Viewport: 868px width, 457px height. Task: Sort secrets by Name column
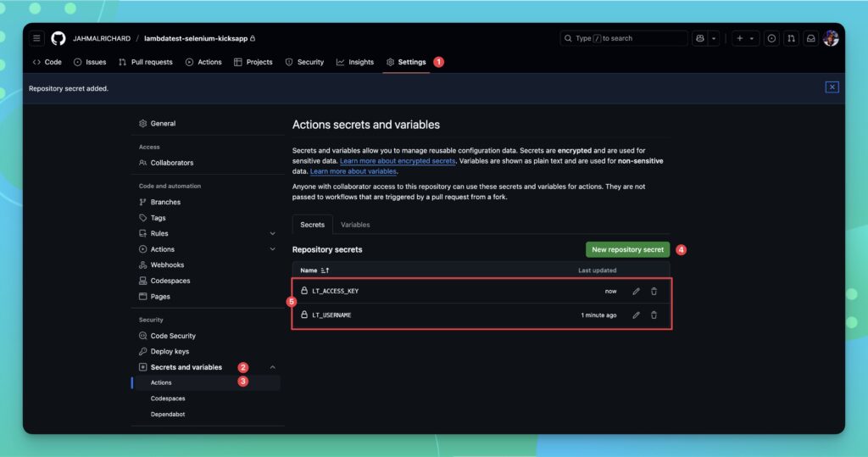click(314, 270)
